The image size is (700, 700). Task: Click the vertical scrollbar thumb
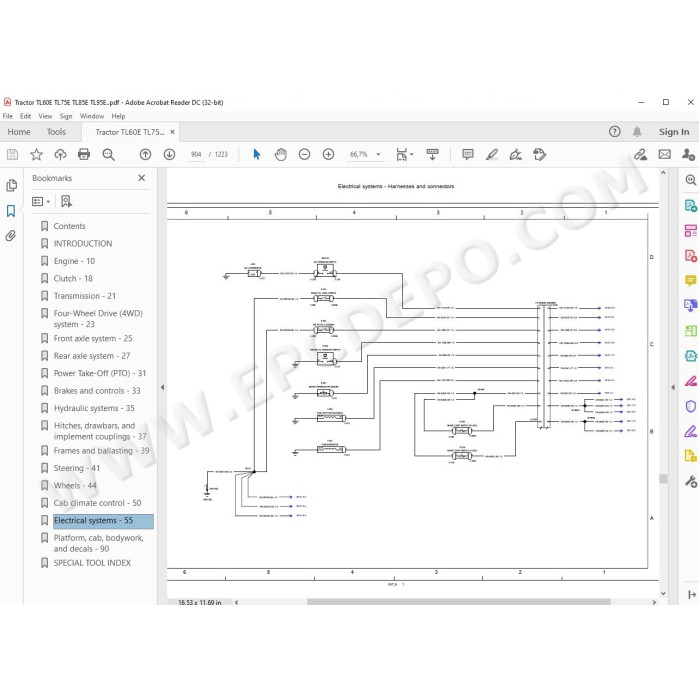663,479
